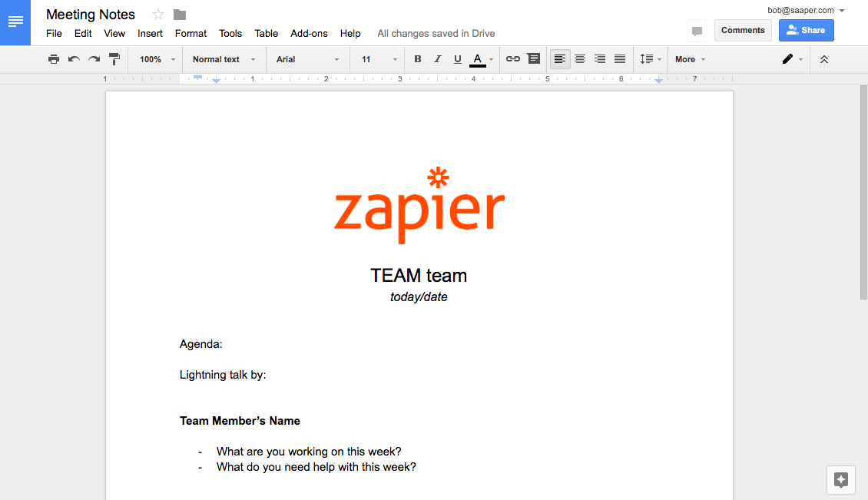Viewport: 868px width, 500px height.
Task: Justify the text
Action: [620, 59]
